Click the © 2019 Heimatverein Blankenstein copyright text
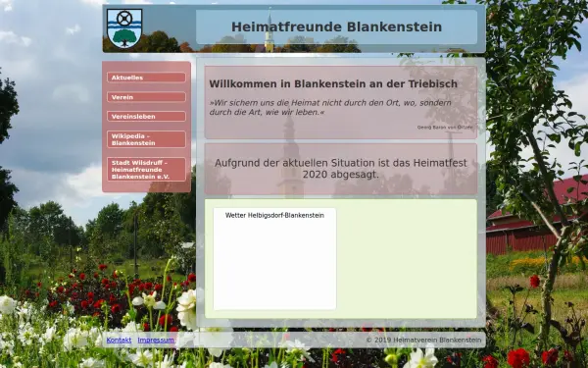Image resolution: width=588 pixels, height=368 pixels. 423,340
